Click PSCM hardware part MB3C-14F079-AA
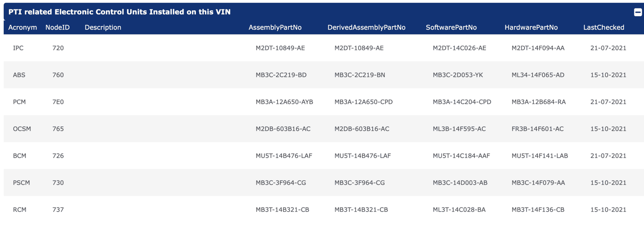The width and height of the screenshot is (644, 229). coord(538,183)
